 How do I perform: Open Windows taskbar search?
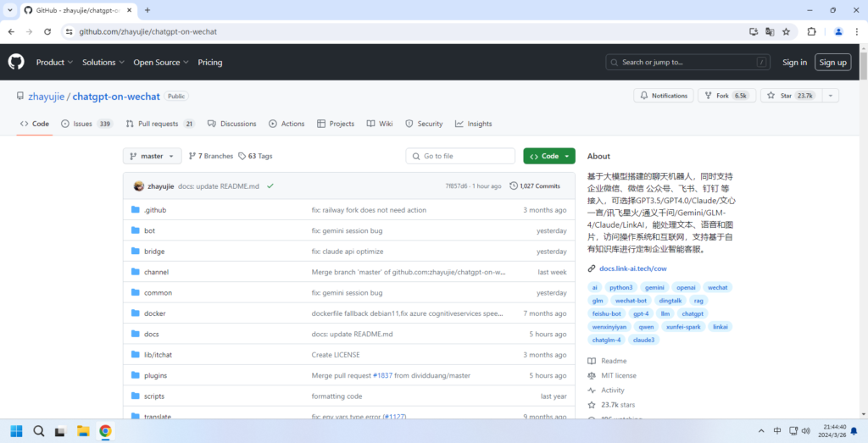pyautogui.click(x=38, y=431)
